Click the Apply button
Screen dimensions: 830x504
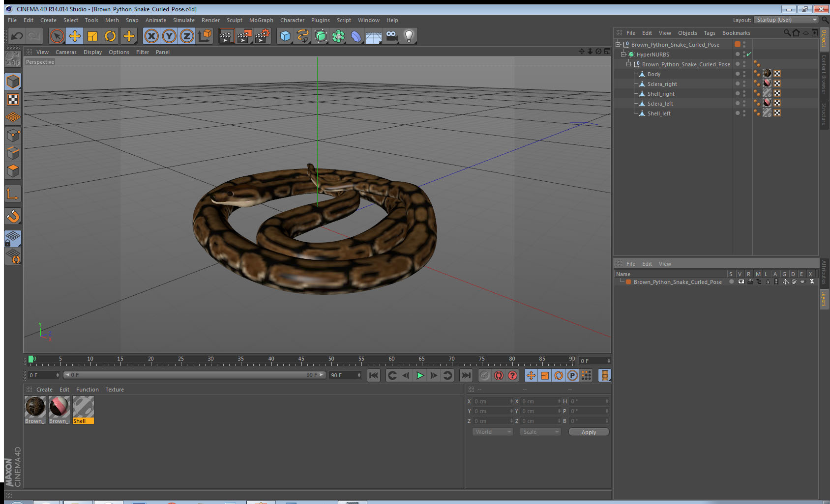589,432
